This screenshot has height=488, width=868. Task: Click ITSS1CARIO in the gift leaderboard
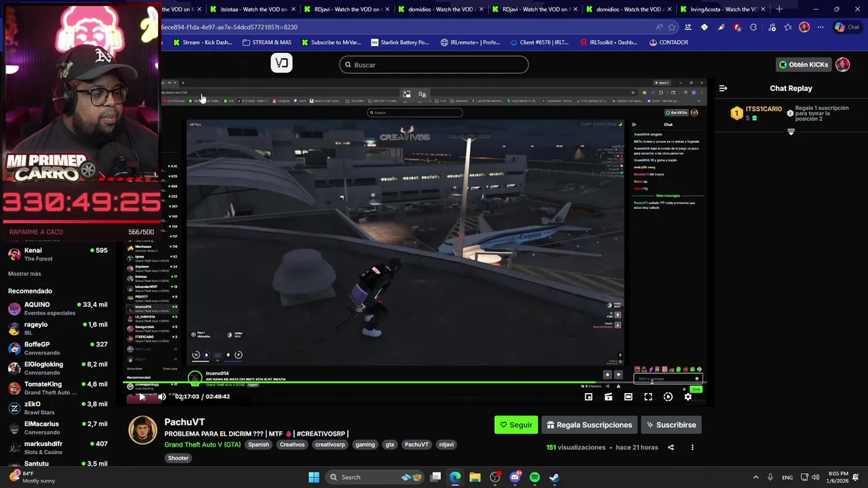[x=764, y=109]
